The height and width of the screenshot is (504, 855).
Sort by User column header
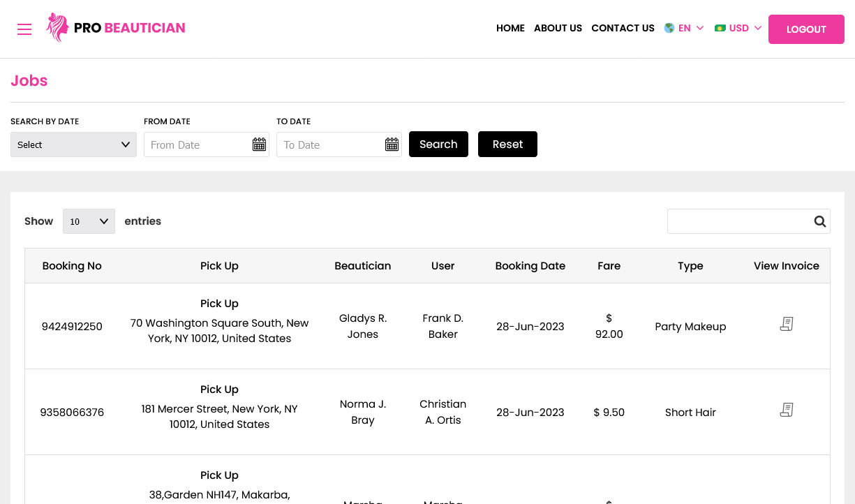pos(443,266)
